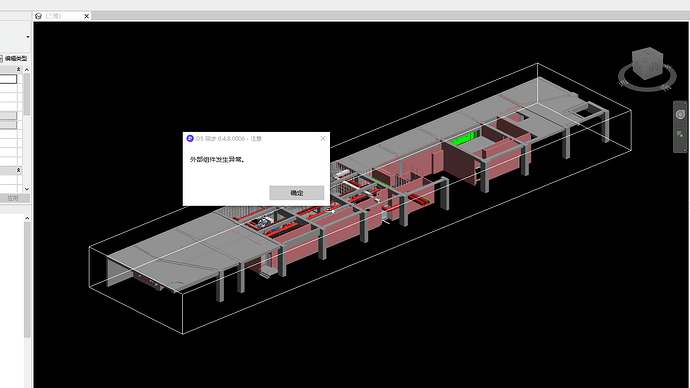Open Steering Wheel on navigation bar
Screen dimensions: 690x388
point(680,114)
